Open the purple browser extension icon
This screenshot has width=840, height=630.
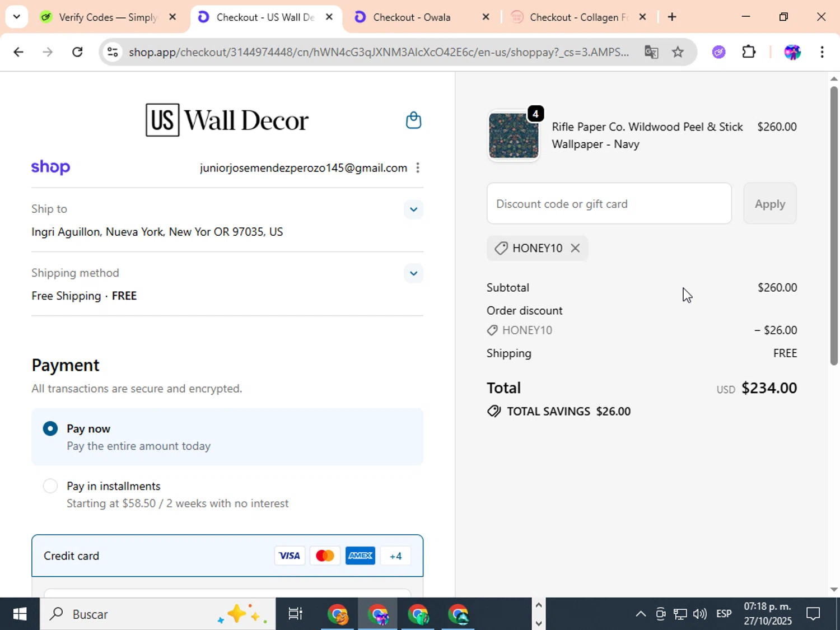pos(719,52)
